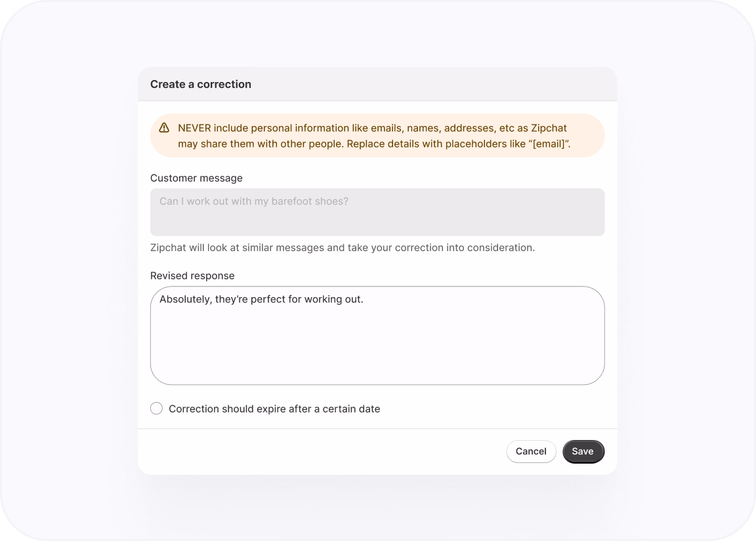Click the expiry option label text
This screenshot has height=541, width=756.
click(x=274, y=408)
